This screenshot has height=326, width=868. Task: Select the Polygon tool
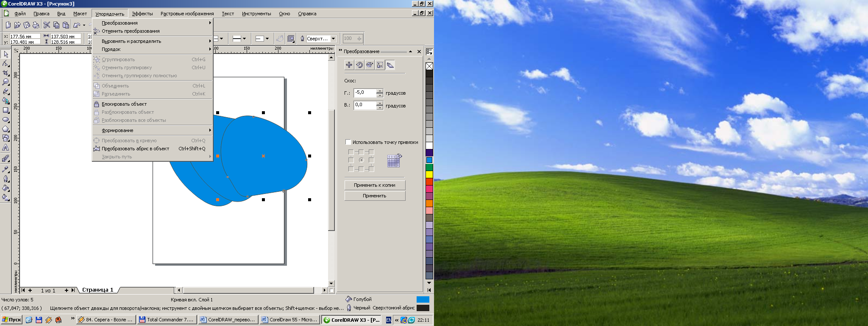coord(6,129)
